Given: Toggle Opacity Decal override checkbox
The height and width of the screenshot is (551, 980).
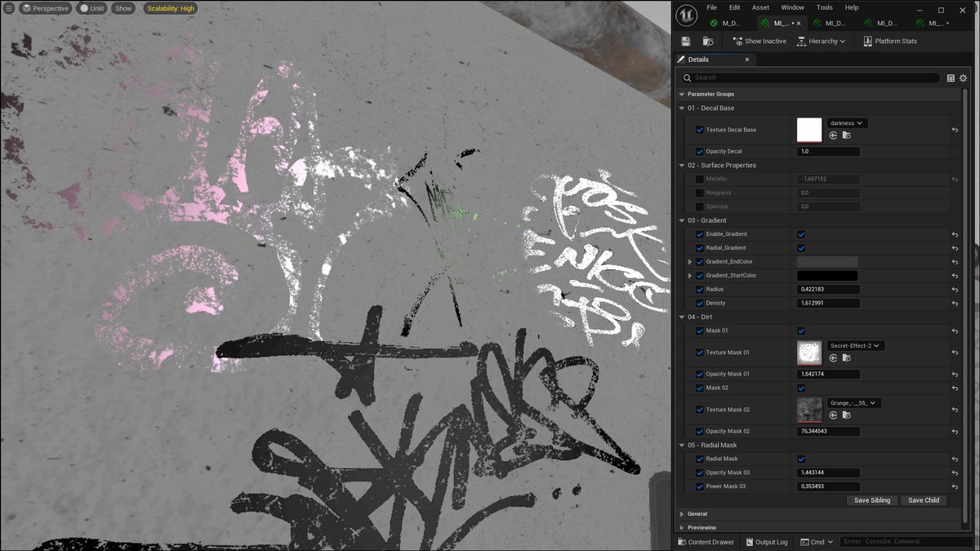Looking at the screenshot, I should coord(700,152).
